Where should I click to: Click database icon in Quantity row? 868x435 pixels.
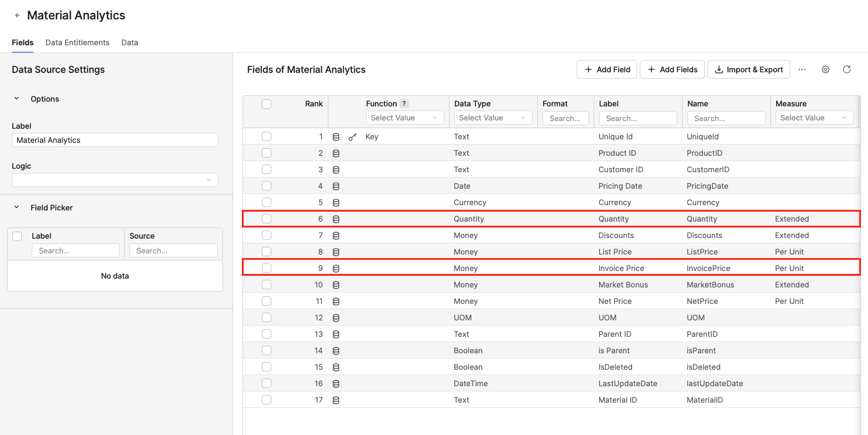(x=336, y=219)
